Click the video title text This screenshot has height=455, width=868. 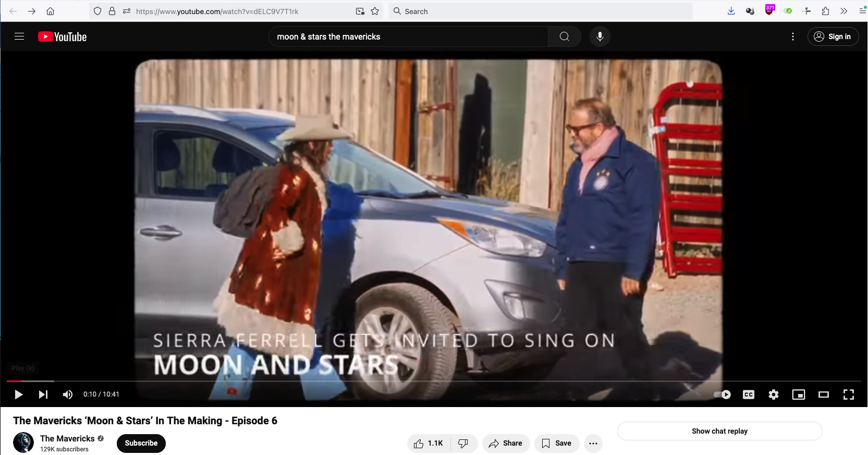[x=145, y=421]
